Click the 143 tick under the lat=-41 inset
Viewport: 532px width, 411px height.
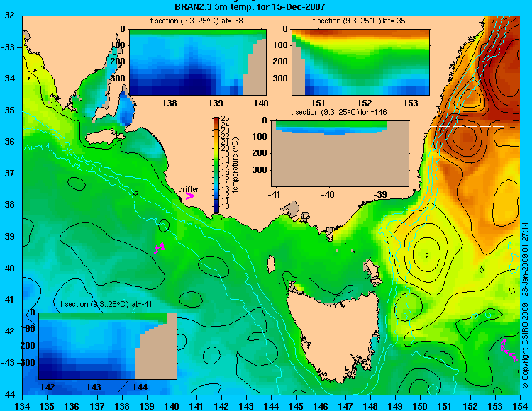pos(94,387)
